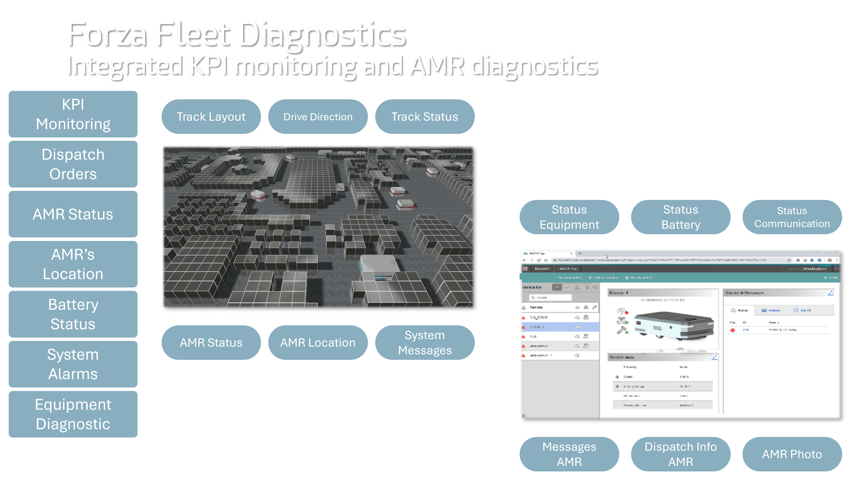This screenshot has height=488, width=868.
Task: Open the apps grid icon in dark header
Action: pos(525,269)
